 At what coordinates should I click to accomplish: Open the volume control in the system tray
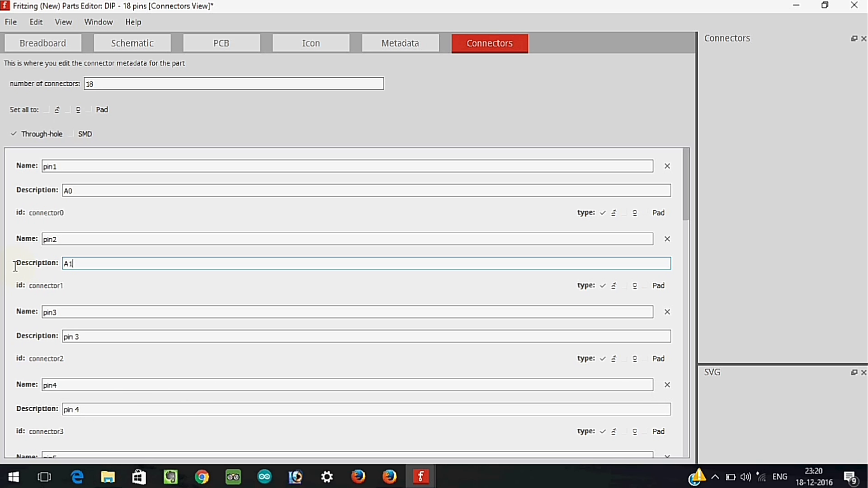[745, 477]
